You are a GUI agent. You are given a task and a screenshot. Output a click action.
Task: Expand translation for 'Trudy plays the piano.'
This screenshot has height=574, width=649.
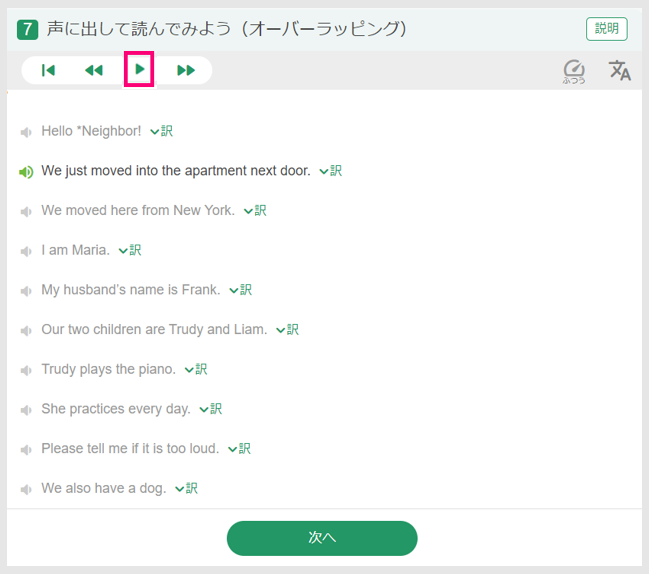point(196,370)
